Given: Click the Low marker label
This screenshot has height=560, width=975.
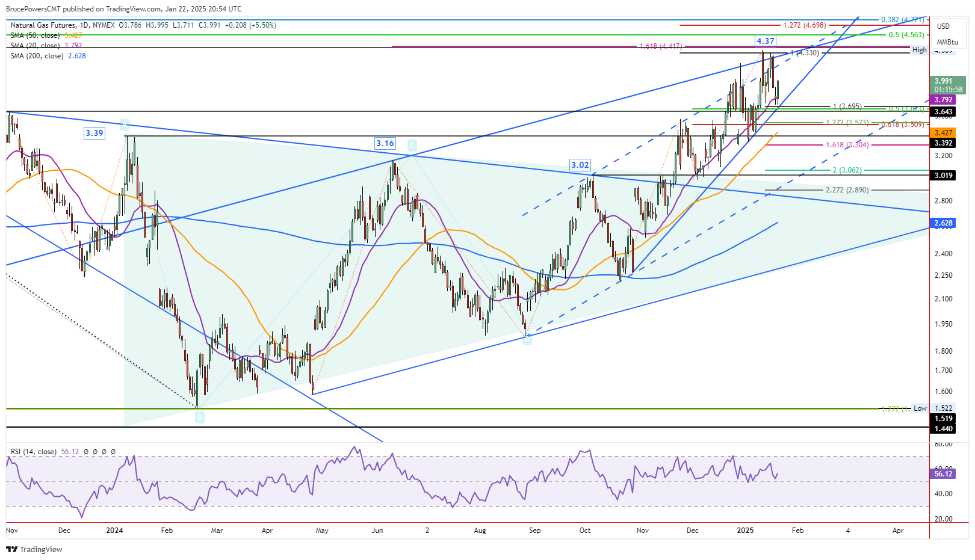Looking at the screenshot, I should coord(920,408).
